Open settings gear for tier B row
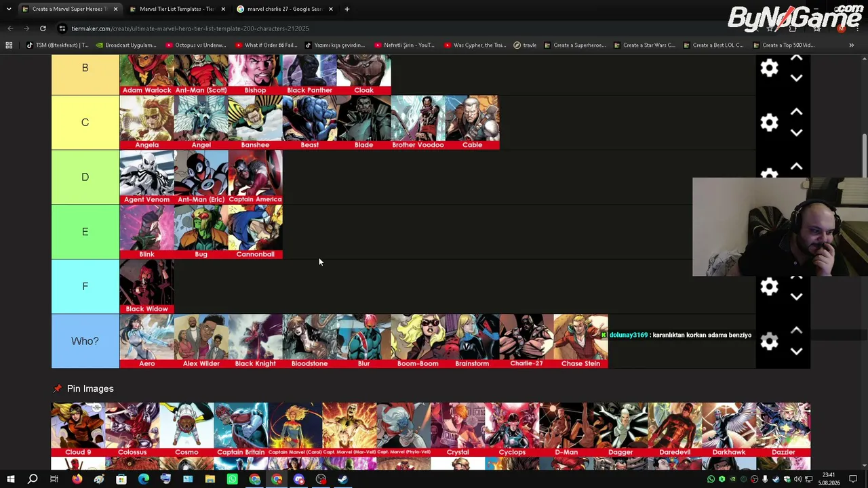 [769, 68]
